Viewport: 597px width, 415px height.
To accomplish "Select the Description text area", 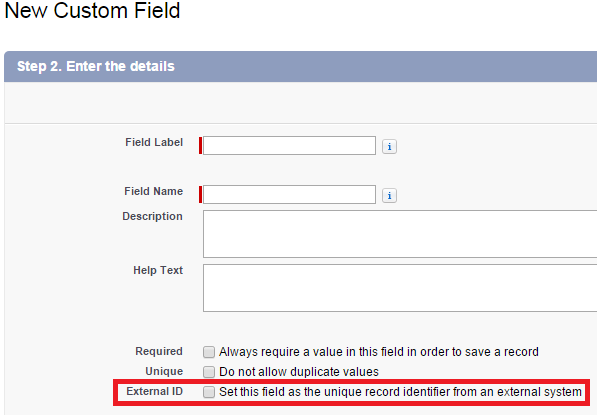I will tap(400, 234).
